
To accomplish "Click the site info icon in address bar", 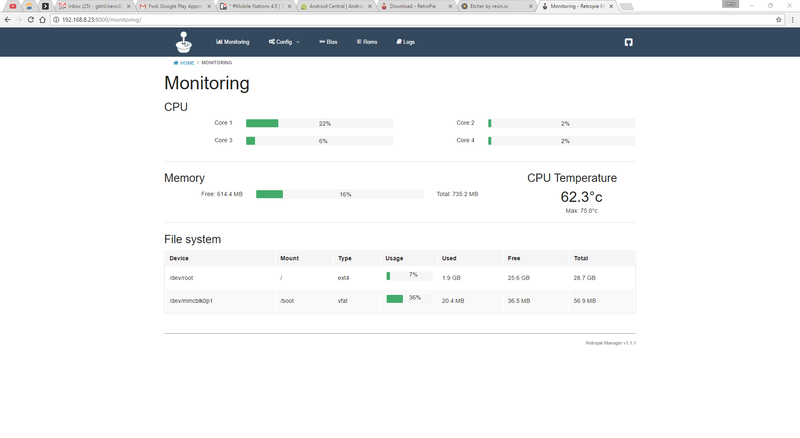I will [56, 19].
